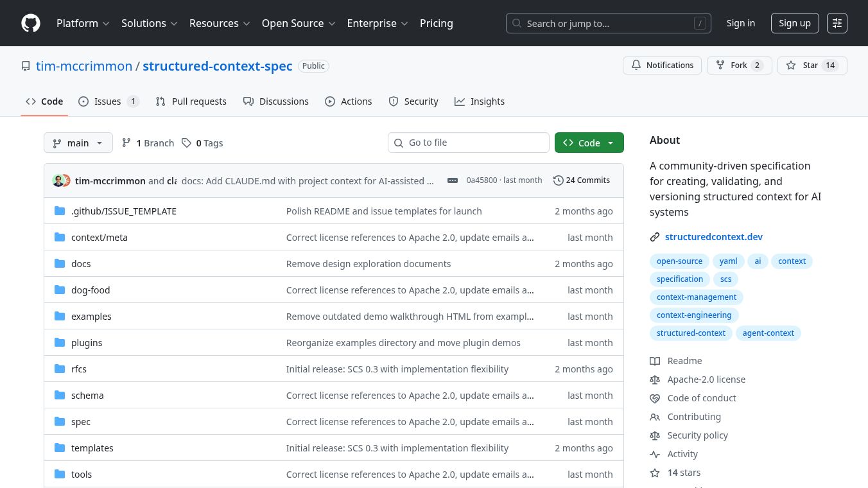Click the GitHub logo icon
This screenshot has height=488, width=868.
tap(31, 23)
